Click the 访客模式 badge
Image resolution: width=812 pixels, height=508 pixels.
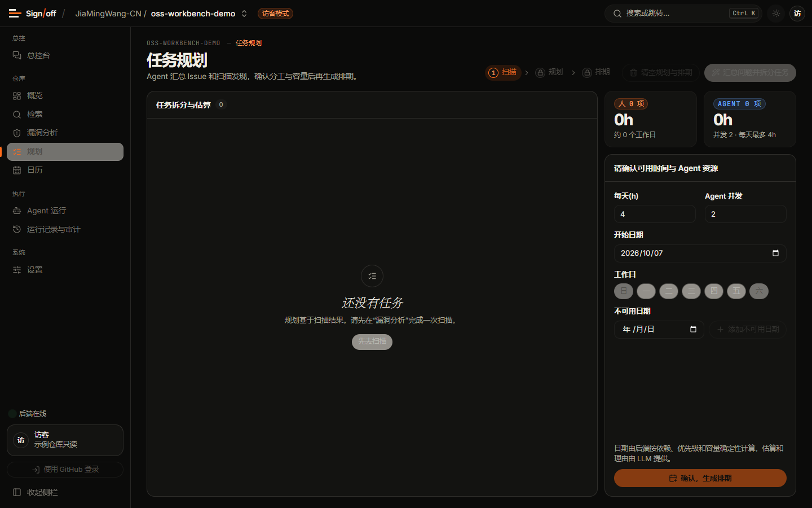pos(275,14)
